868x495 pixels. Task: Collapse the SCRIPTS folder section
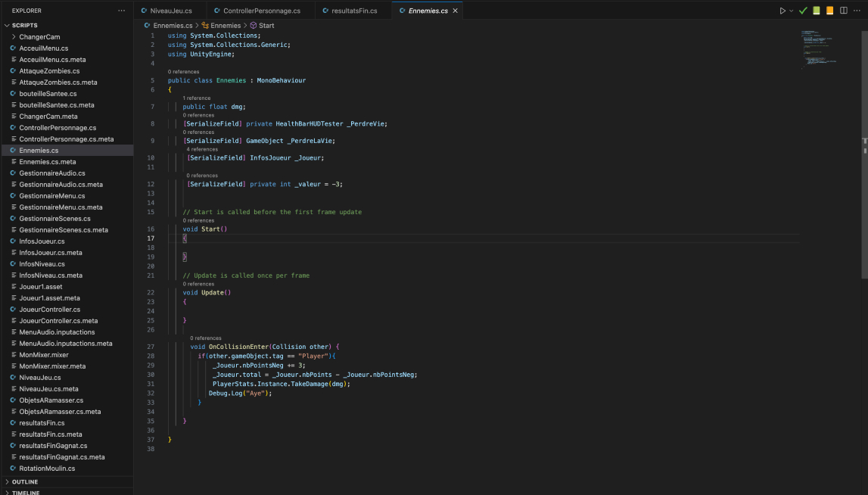(24, 26)
